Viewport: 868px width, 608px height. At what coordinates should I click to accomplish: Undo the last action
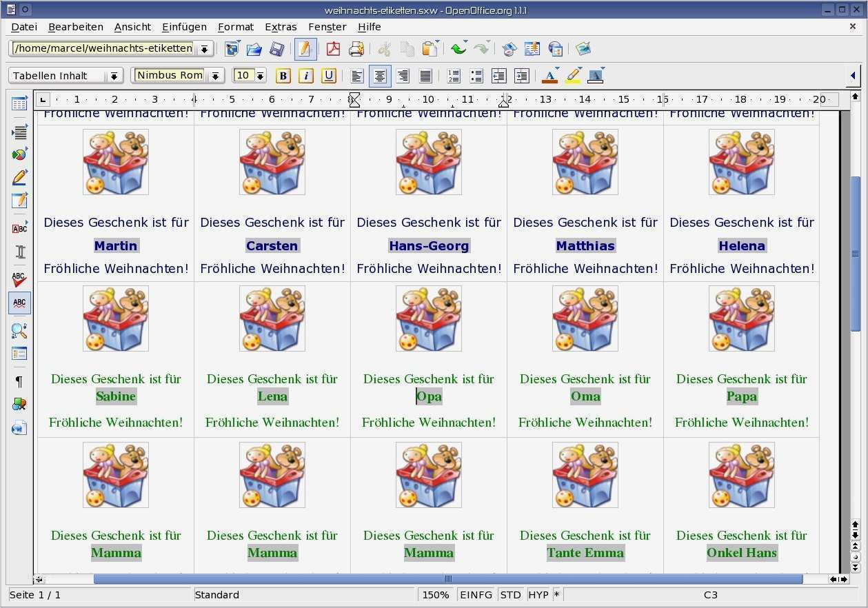458,49
